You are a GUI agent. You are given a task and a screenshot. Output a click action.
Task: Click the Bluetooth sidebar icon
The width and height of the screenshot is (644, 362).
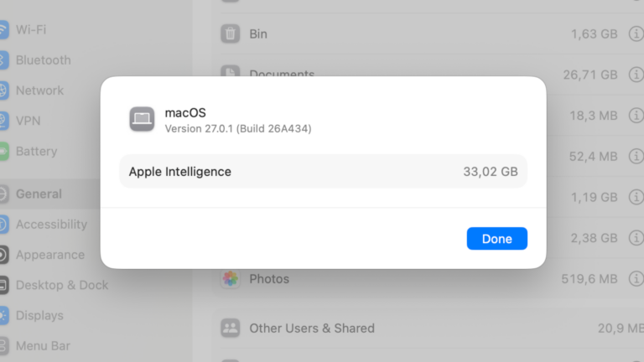coord(3,60)
